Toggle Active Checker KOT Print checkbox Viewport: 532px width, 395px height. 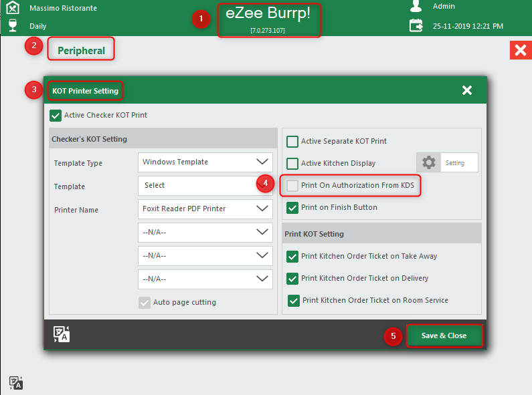(x=56, y=115)
